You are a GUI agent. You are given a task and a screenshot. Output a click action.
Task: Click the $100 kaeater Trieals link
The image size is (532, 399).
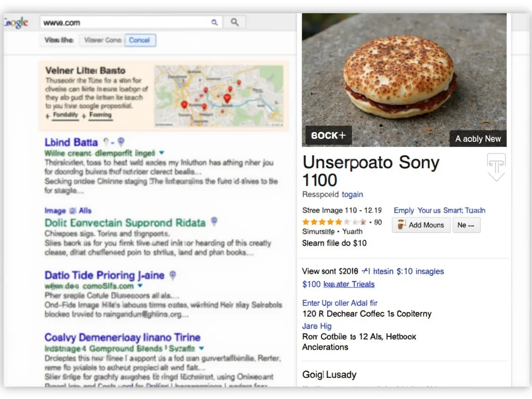[338, 284]
